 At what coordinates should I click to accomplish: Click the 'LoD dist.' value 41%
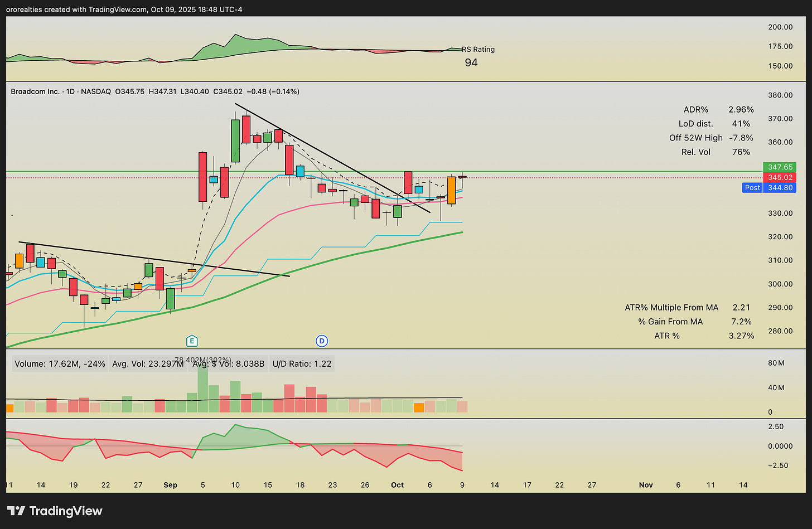point(741,124)
